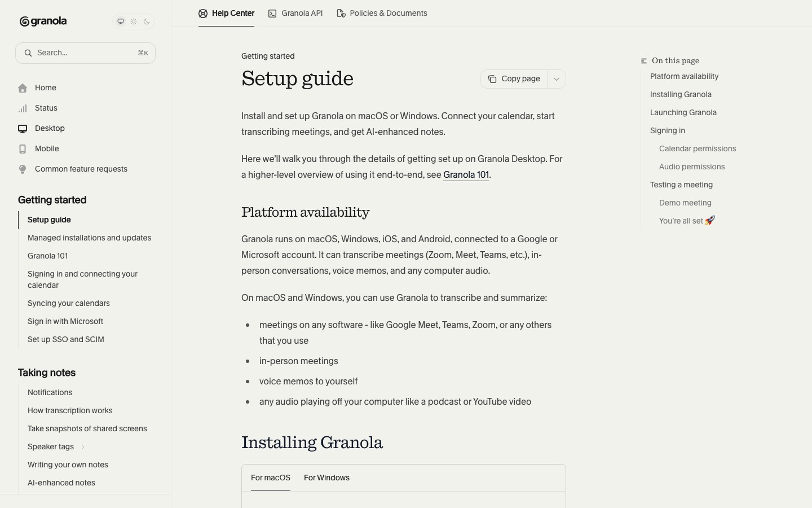Select the For Windows tab
Screen dimensions: 812x508
326,478
